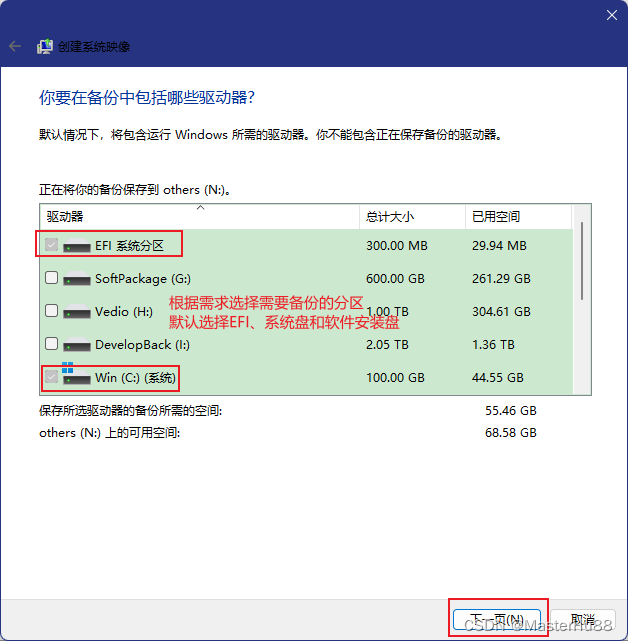
Task: Click the 68.58 GB available space value
Action: pyautogui.click(x=511, y=433)
